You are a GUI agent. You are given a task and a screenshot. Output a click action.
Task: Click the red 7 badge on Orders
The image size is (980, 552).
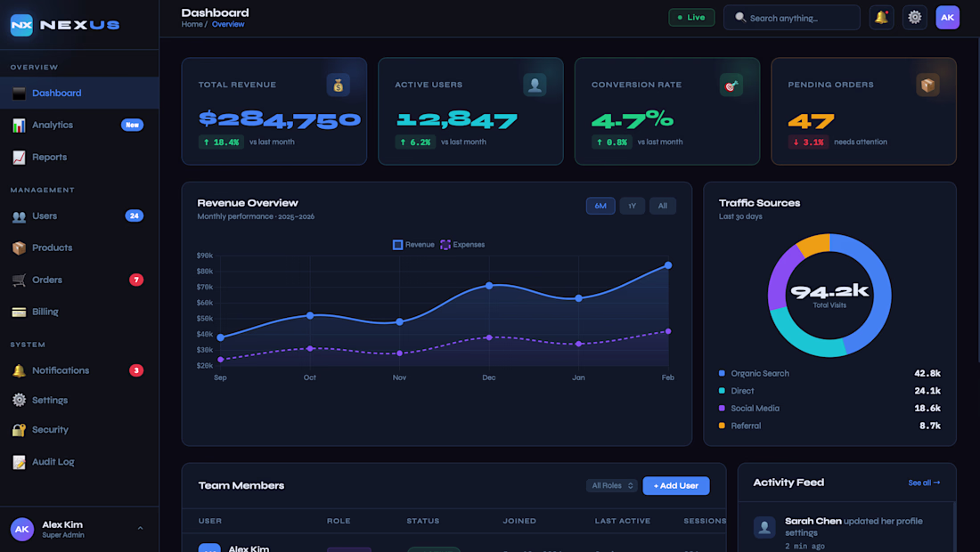pyautogui.click(x=136, y=280)
